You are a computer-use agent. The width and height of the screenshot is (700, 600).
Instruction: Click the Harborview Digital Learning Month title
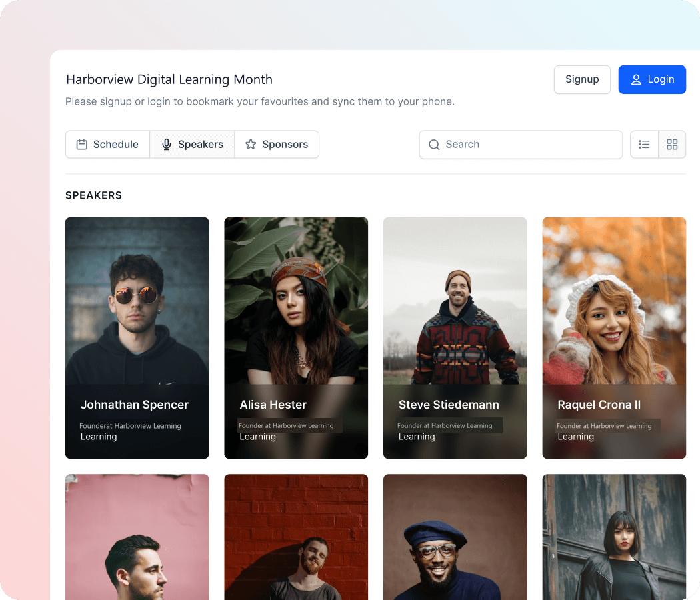pyautogui.click(x=169, y=79)
